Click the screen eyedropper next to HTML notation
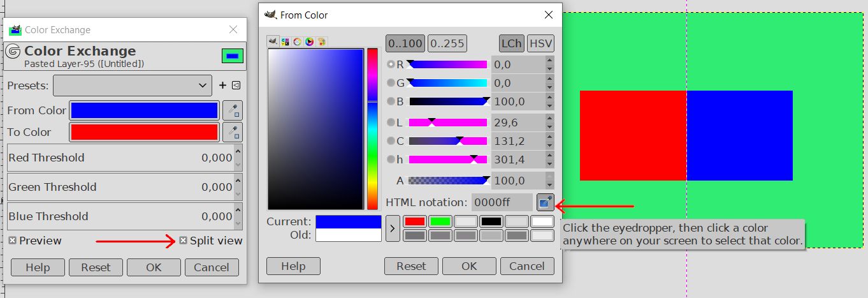 546,202
